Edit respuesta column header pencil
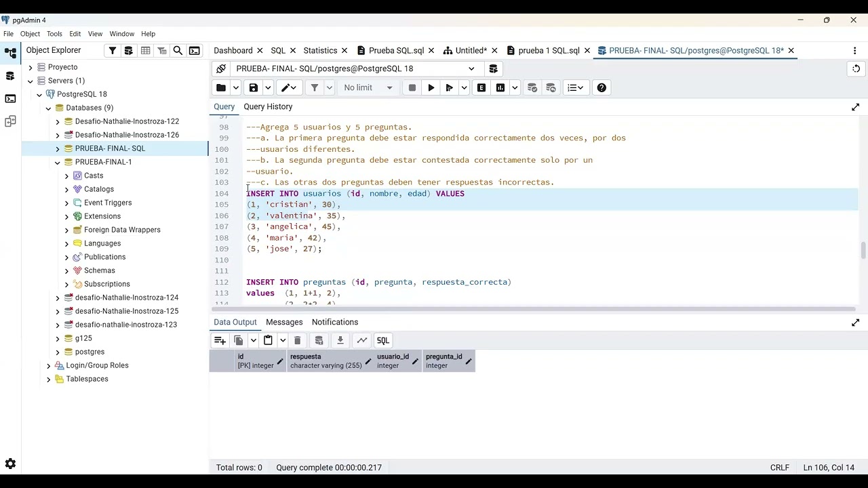 pos(368,362)
